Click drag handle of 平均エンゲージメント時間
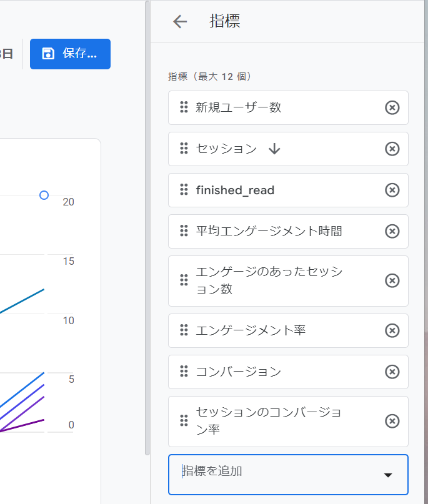This screenshot has width=428, height=504. [184, 231]
